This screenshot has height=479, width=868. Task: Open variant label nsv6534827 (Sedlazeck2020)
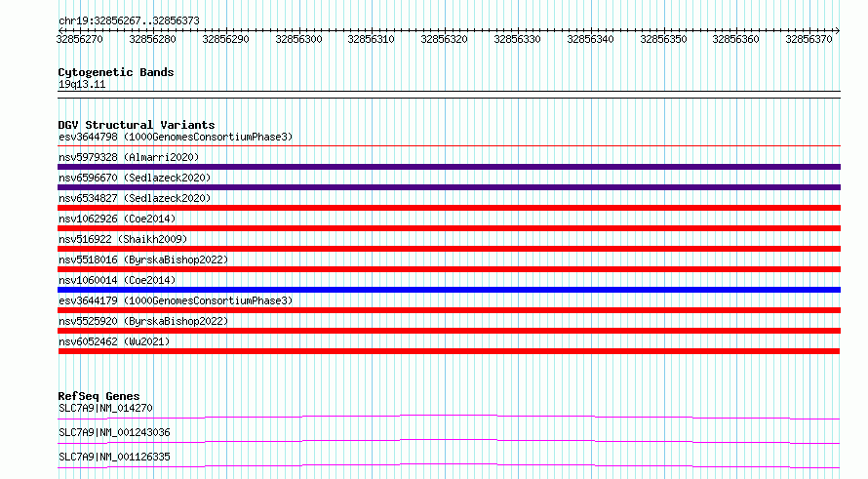pyautogui.click(x=135, y=198)
